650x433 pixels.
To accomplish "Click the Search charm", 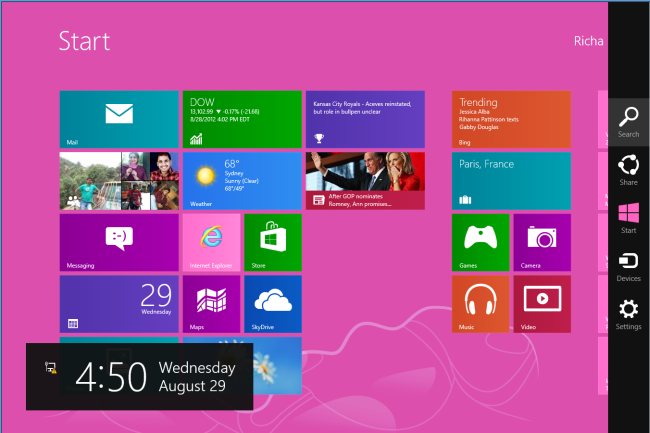I will [x=628, y=122].
